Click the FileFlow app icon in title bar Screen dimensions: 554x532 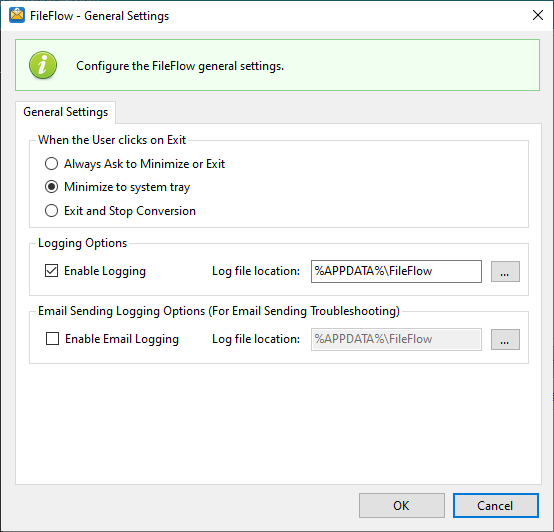[x=17, y=16]
